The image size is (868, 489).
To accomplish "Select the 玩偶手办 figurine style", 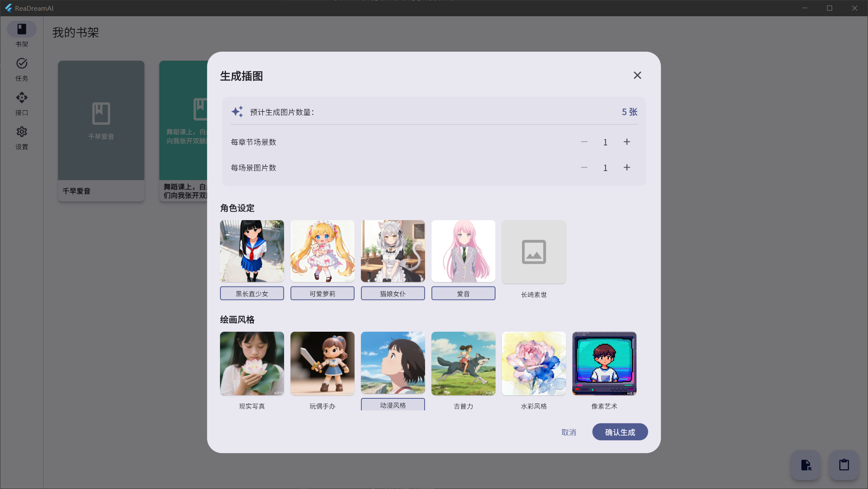I will click(x=323, y=364).
